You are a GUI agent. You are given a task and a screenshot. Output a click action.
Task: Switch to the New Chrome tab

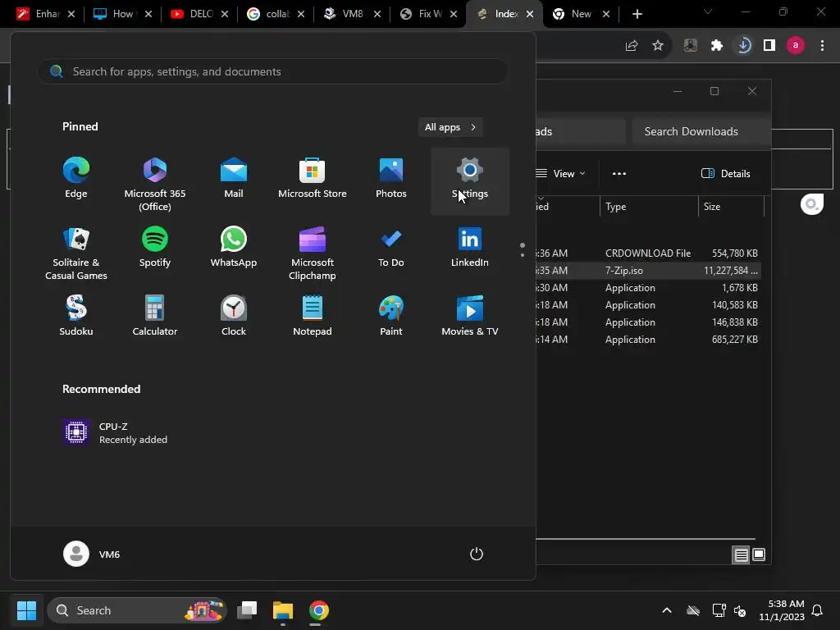(x=580, y=14)
